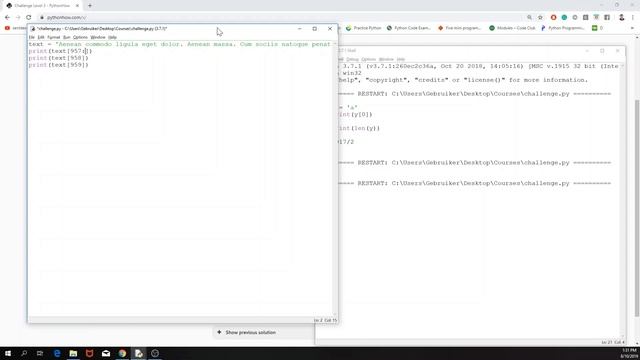This screenshot has width=640, height=360.
Task: Click the red circular extension icon
Action: [553, 18]
